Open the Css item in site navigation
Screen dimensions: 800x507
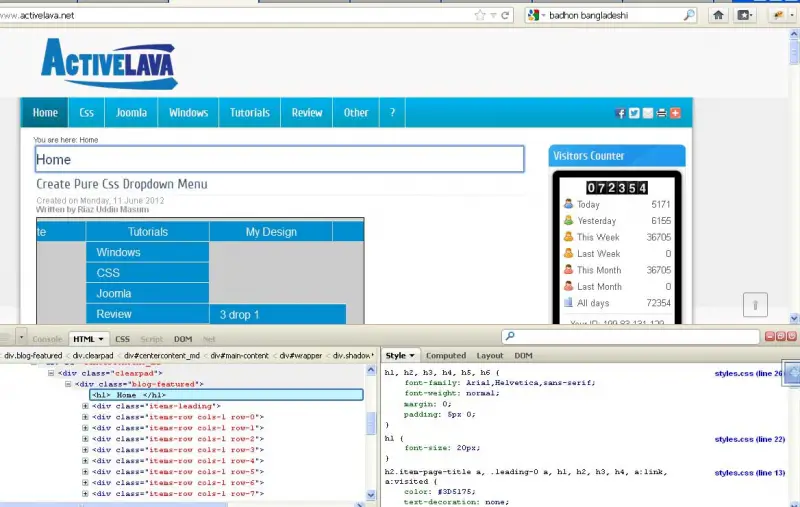tap(86, 113)
